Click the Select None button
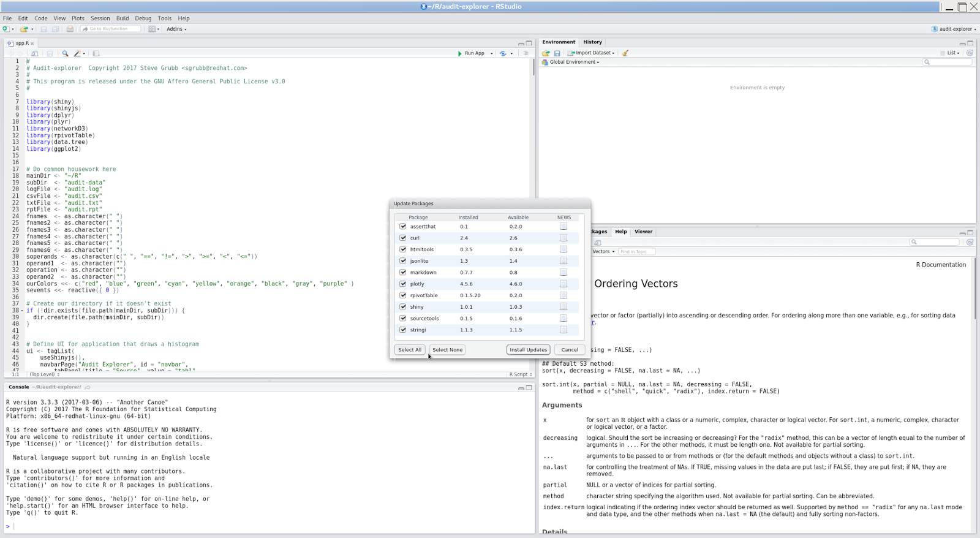Screen dimensions: 980x538 pos(448,350)
